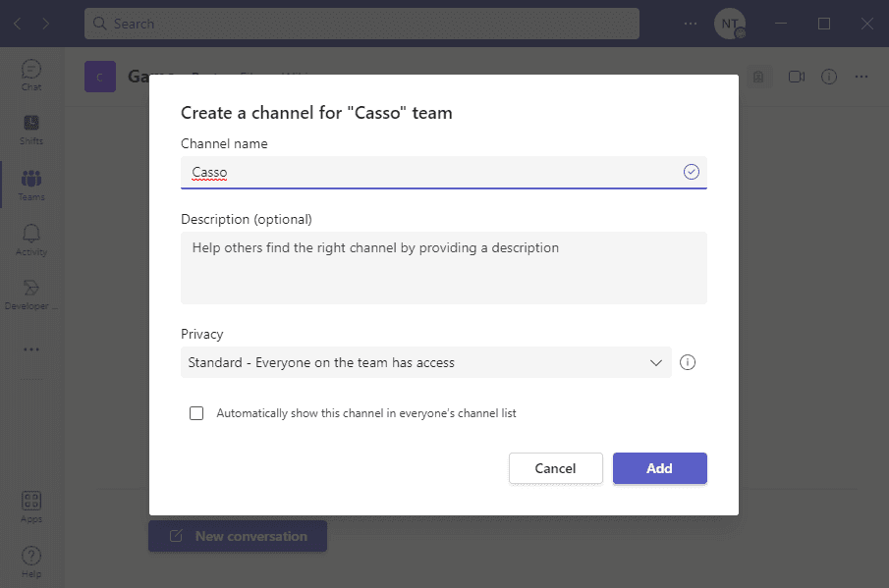This screenshot has height=588, width=889.
Task: Open the Chat section in sidebar
Action: [31, 76]
